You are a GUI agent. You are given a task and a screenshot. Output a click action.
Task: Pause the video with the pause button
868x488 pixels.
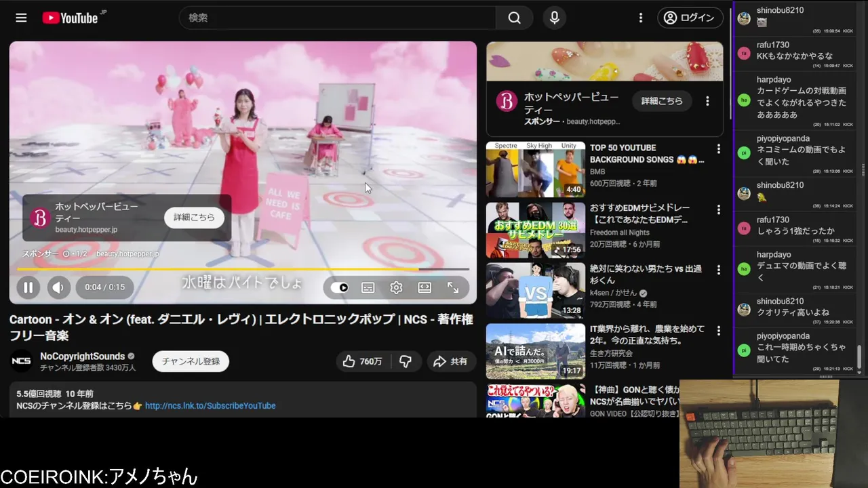click(28, 287)
